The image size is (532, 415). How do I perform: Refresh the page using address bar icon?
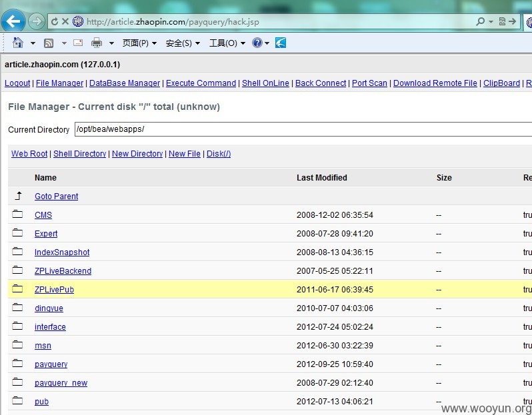pos(54,22)
